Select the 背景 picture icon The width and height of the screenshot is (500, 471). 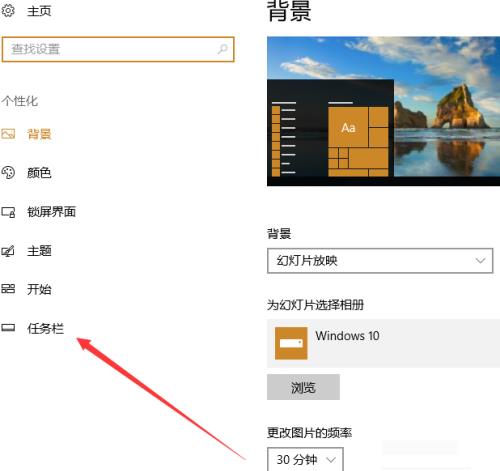coord(8,134)
